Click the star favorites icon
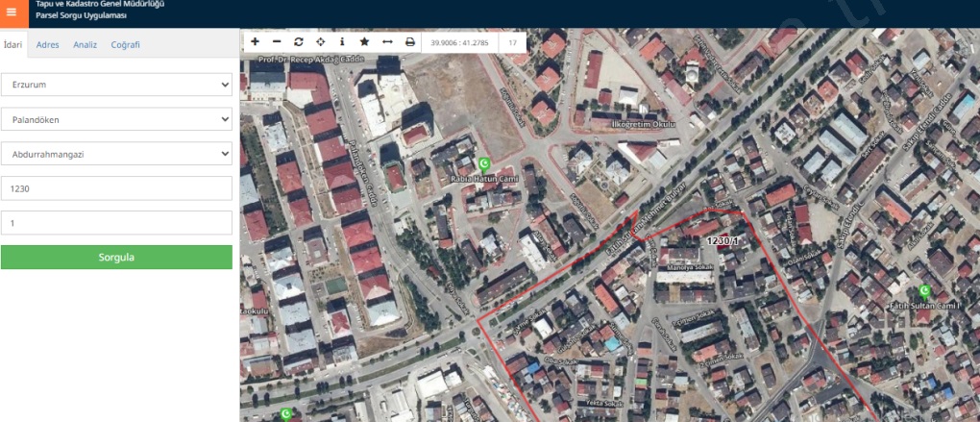Image resolution: width=980 pixels, height=422 pixels. tap(364, 42)
